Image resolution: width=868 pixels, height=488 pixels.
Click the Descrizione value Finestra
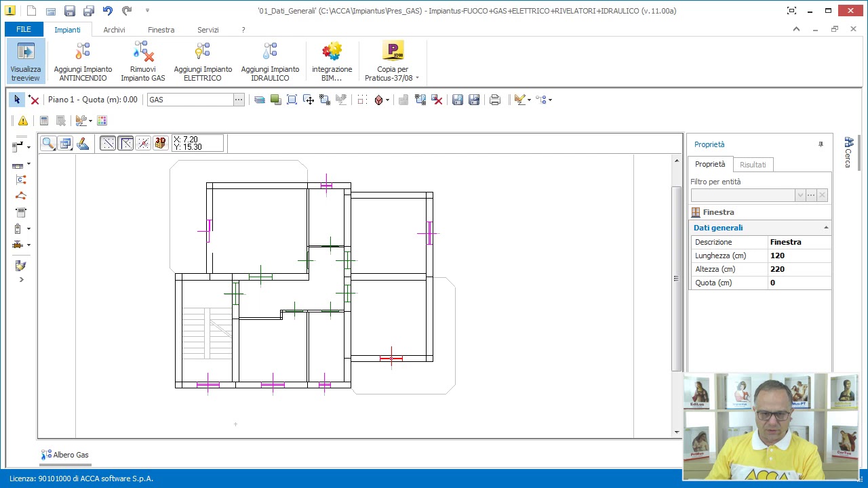click(x=799, y=242)
